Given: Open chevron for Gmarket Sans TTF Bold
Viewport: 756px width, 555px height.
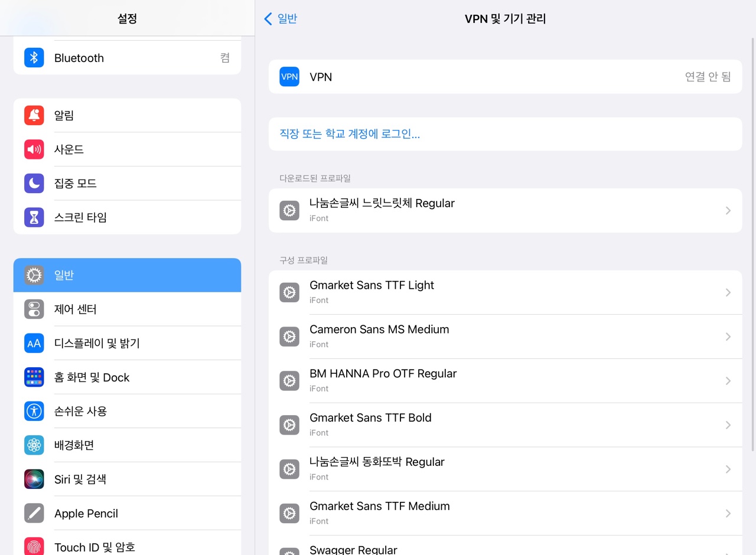Looking at the screenshot, I should click(728, 425).
